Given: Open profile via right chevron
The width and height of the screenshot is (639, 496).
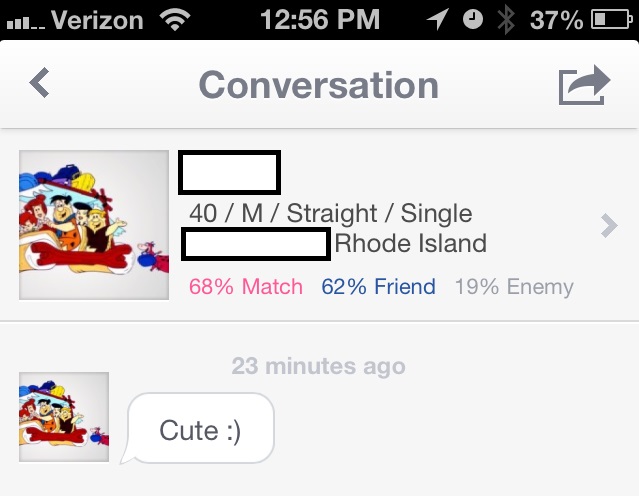Looking at the screenshot, I should [x=609, y=226].
